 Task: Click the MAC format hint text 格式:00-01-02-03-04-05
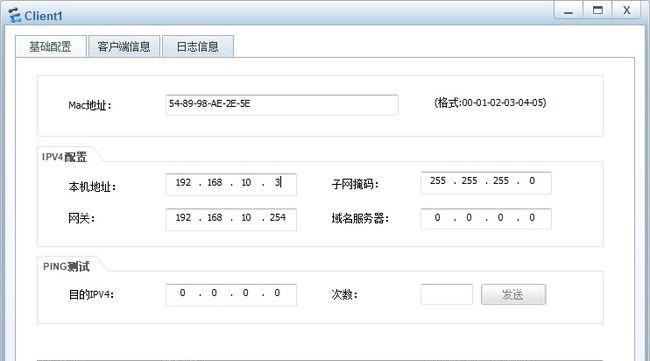[490, 102]
